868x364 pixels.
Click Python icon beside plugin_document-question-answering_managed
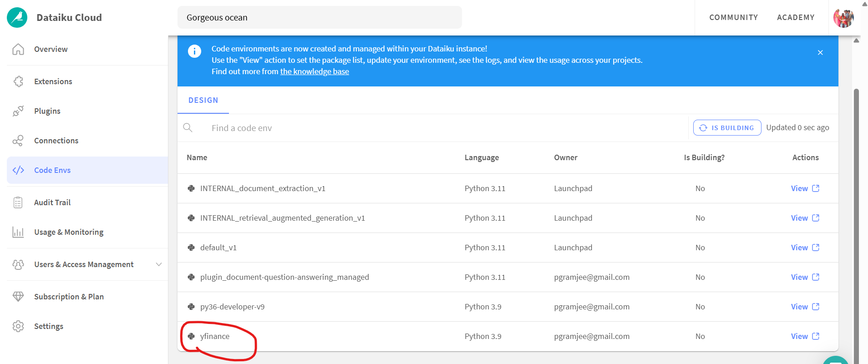191,277
